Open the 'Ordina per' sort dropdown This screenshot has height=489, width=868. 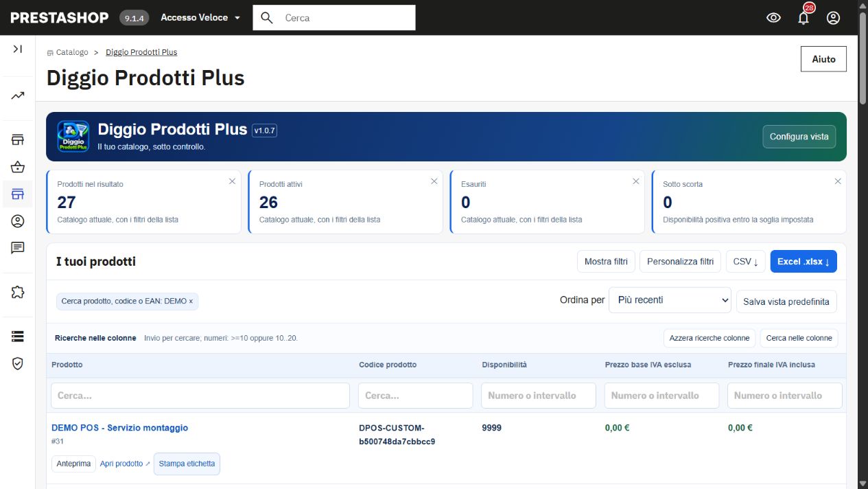click(670, 300)
